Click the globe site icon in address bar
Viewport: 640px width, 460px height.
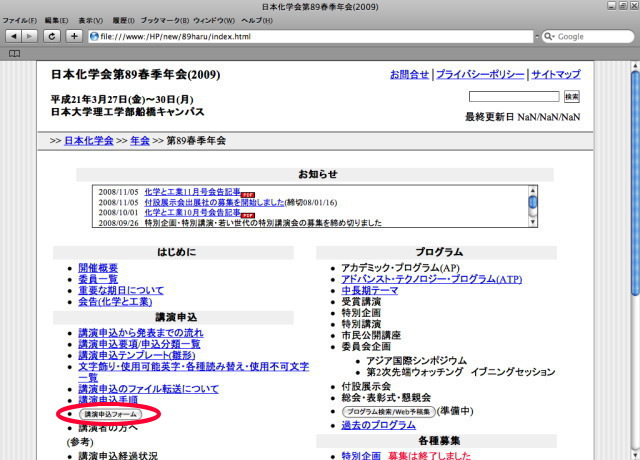pyautogui.click(x=94, y=36)
